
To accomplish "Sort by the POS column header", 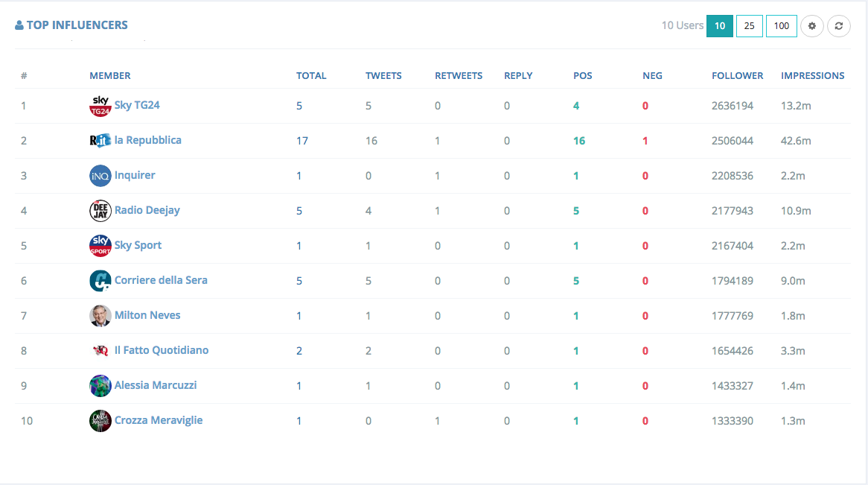I will [582, 75].
